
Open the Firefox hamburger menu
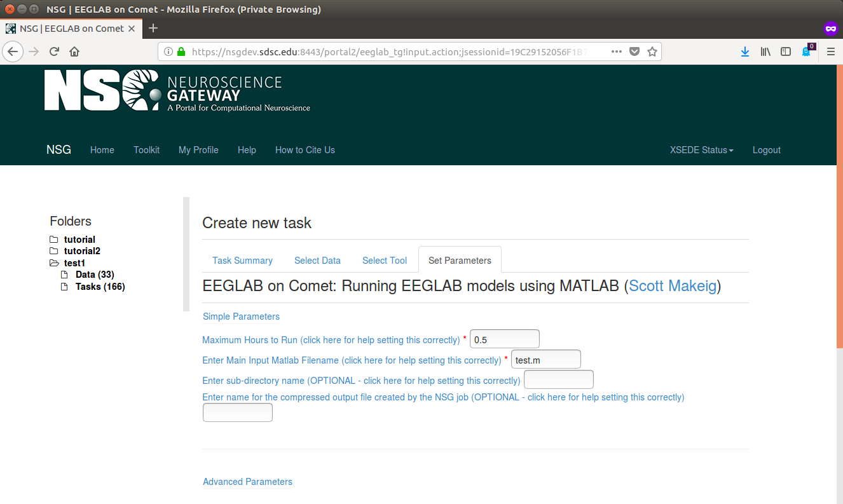click(830, 51)
